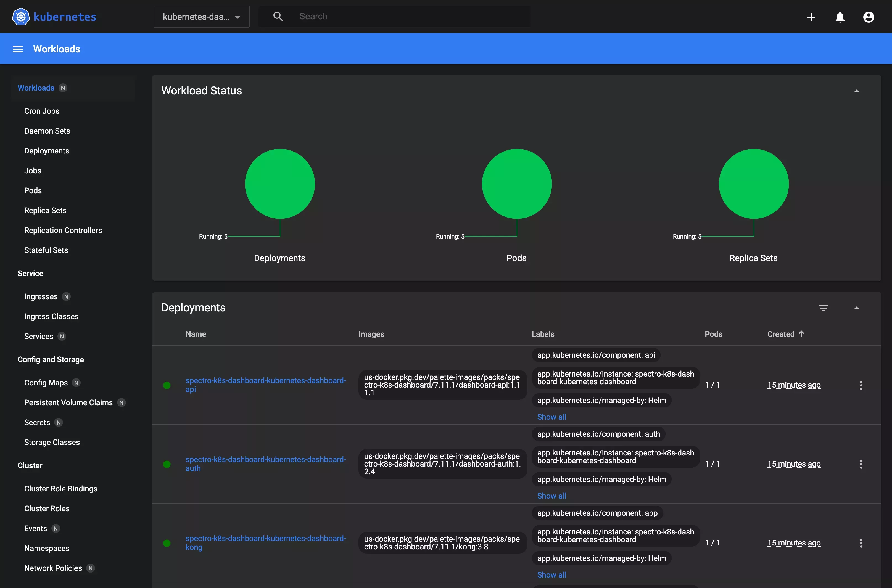Open the namespace selector dropdown
Screen dimensions: 892x588
pos(201,17)
